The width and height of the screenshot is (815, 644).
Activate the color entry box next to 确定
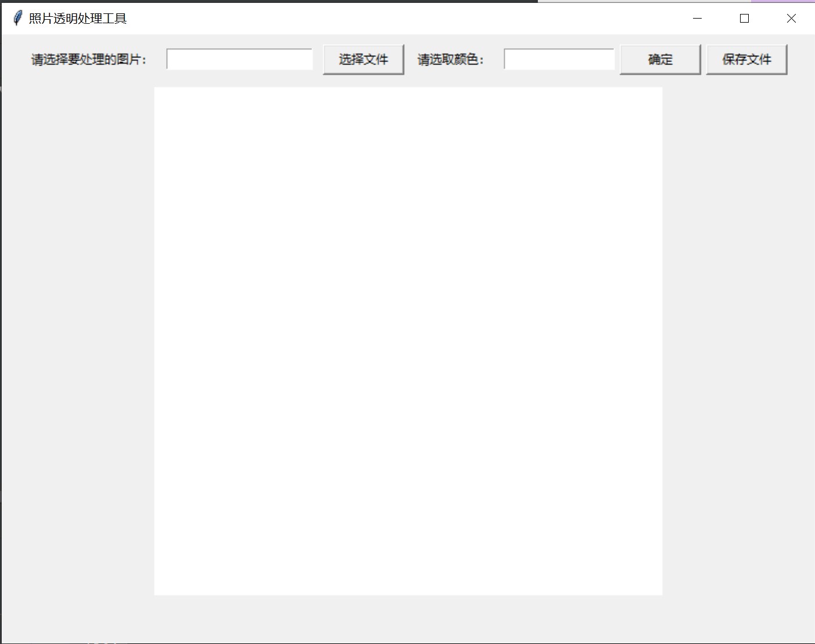pyautogui.click(x=558, y=59)
